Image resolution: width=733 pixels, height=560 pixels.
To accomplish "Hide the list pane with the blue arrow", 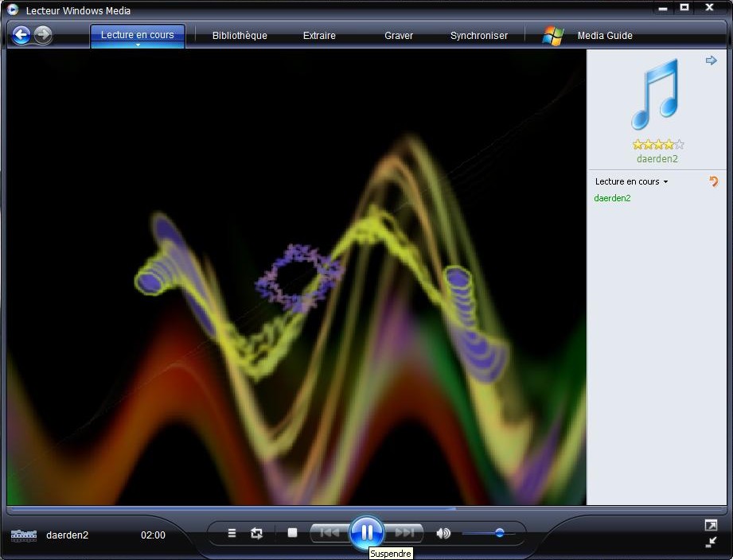I will coord(711,60).
